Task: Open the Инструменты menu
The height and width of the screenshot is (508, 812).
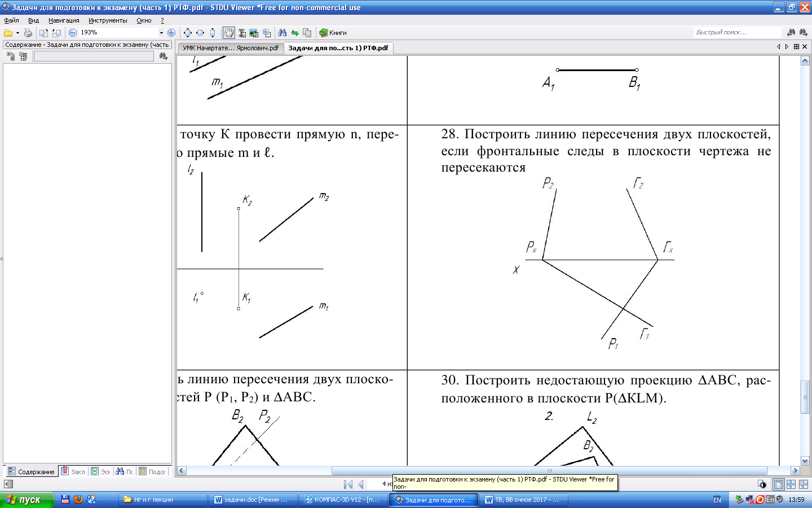Action: point(108,20)
